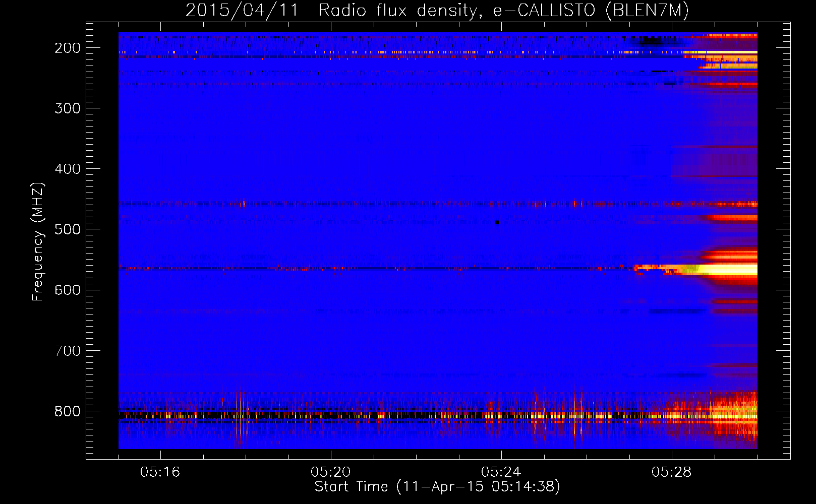Viewport: 816px width, 504px height.
Task: Click the 500 frequency tick label
Action: pyautogui.click(x=68, y=229)
